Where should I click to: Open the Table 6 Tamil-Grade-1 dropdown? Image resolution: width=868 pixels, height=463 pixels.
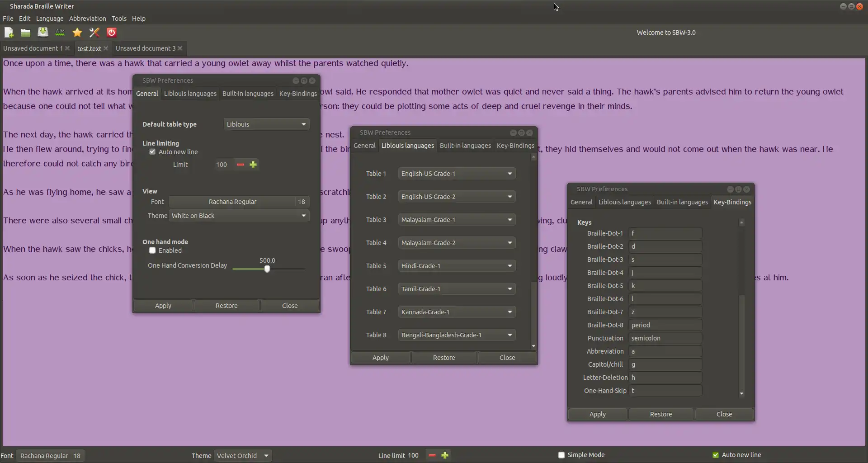(457, 289)
